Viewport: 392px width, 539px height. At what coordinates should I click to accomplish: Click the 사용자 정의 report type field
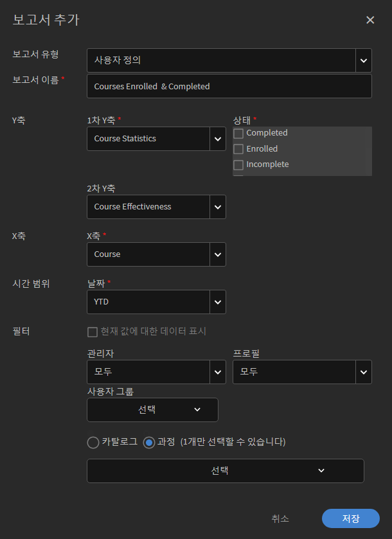coord(221,60)
